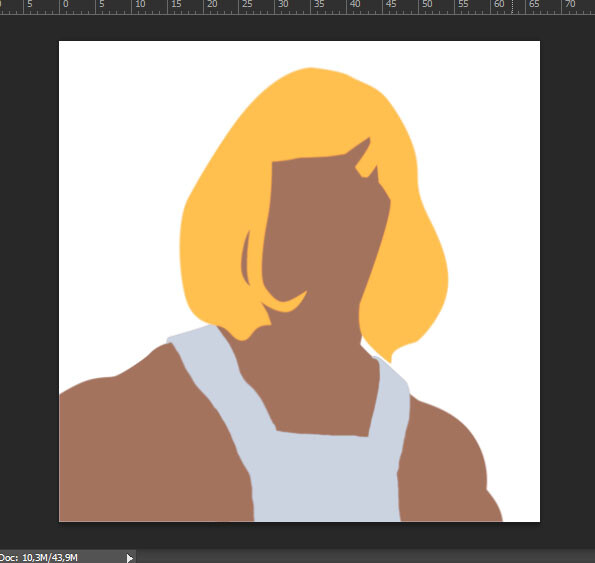Click the 20 mark on the horizontal ruler
This screenshot has width=595, height=563.
(x=212, y=4)
